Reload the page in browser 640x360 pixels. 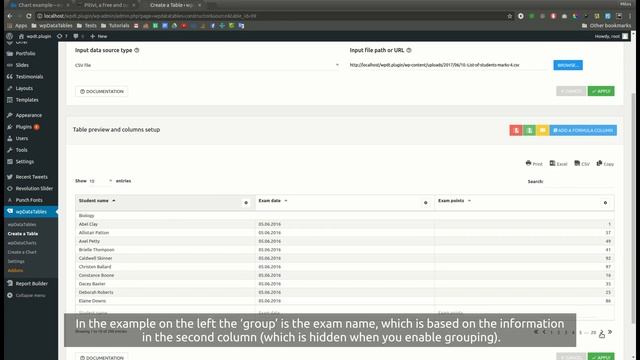(29, 16)
